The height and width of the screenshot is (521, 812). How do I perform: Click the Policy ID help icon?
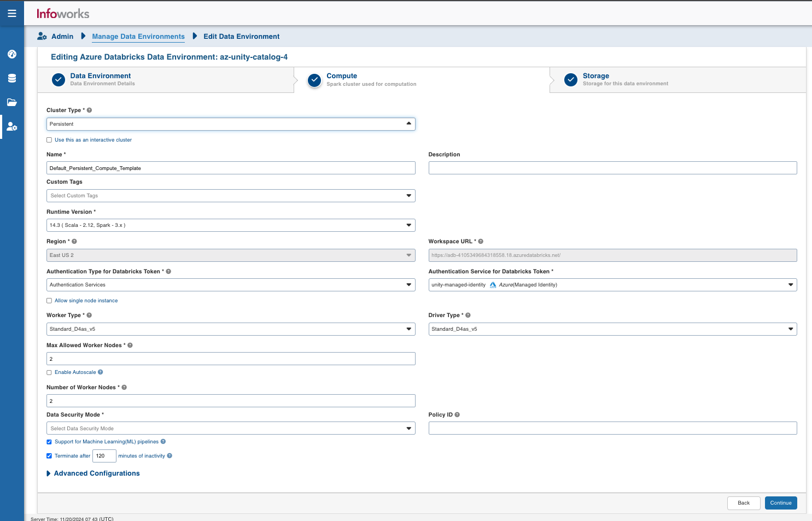(x=457, y=415)
